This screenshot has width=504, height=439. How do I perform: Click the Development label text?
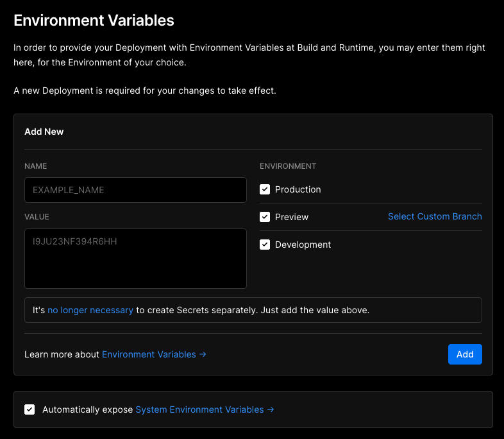303,245
